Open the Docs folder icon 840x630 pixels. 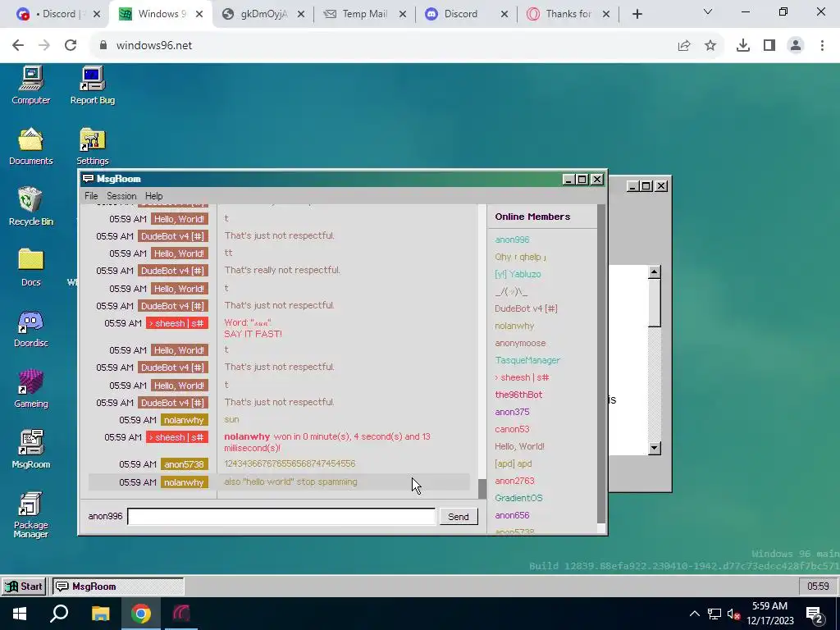[x=30, y=267]
